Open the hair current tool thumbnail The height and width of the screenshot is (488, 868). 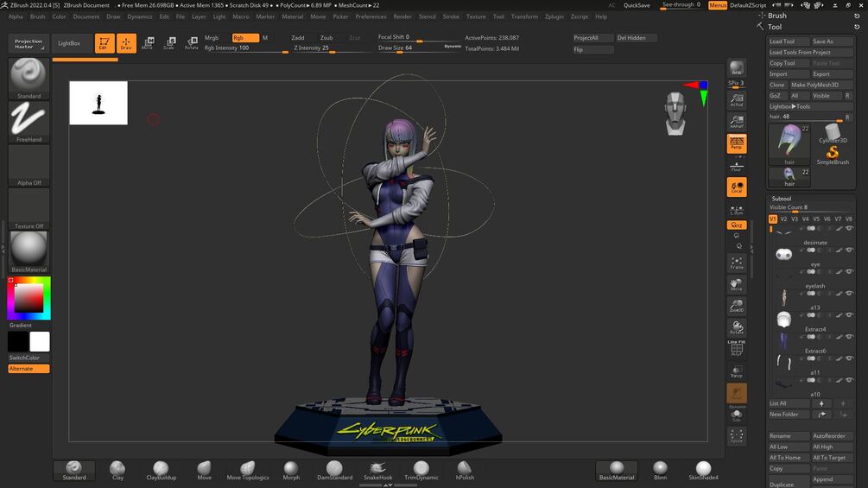[789, 144]
